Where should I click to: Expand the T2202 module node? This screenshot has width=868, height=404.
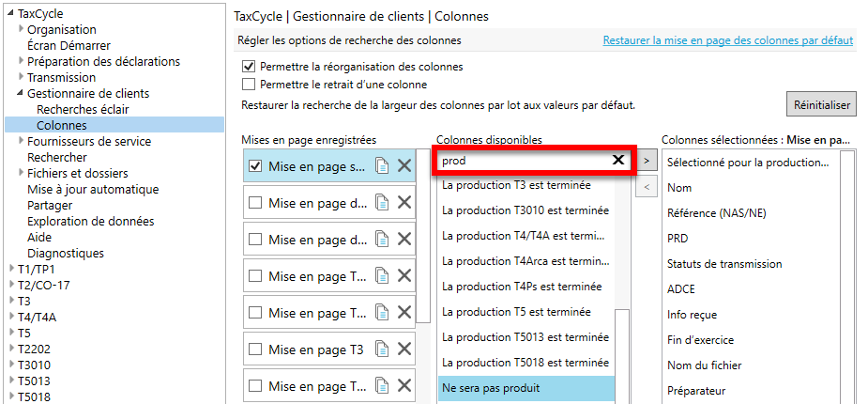click(x=11, y=350)
